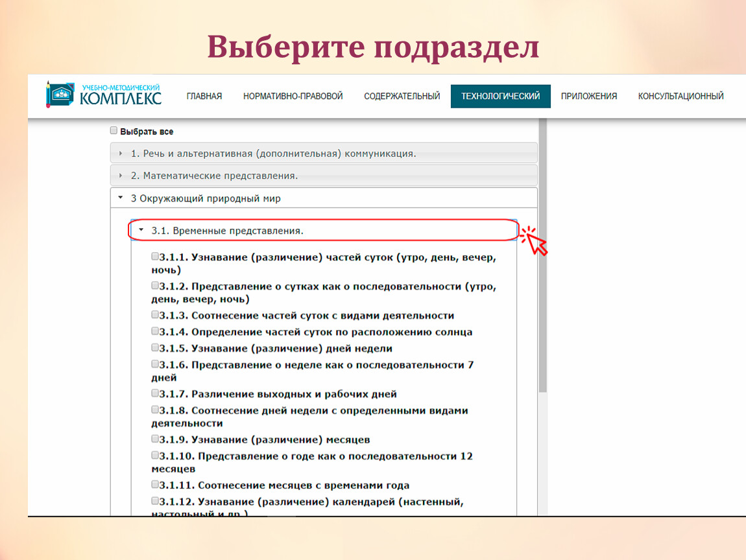Tick checkbox 3.1.5 Узнавание дней недели

(155, 347)
